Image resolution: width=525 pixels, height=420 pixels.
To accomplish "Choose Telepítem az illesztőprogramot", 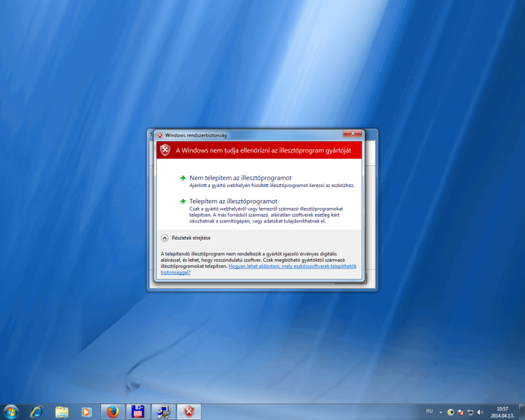I will 267,211.
